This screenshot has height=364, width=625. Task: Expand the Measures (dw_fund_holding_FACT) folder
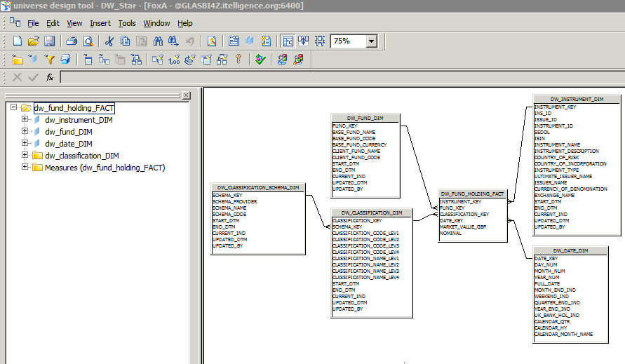(x=25, y=167)
